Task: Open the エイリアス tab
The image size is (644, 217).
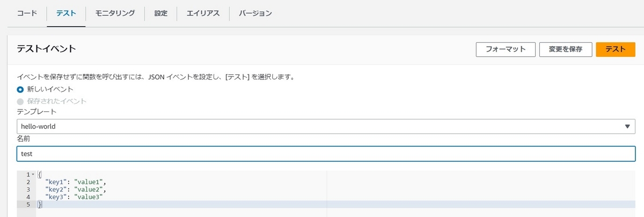Action: tap(203, 13)
